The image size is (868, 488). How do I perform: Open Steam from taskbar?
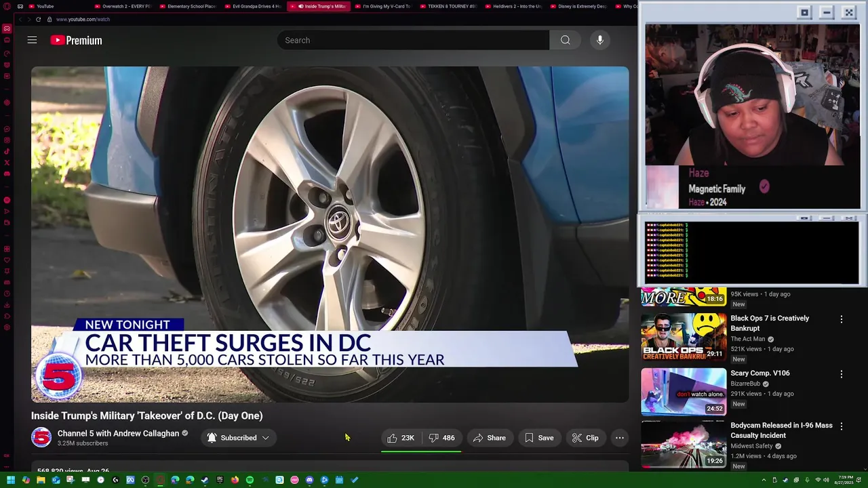(204, 480)
